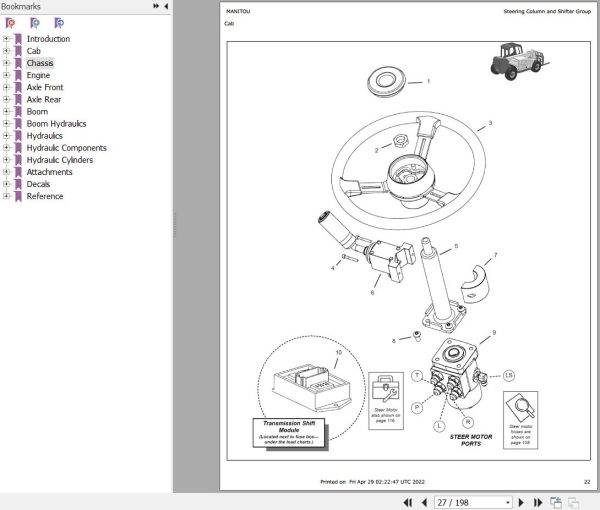The width and height of the screenshot is (600, 510).
Task: Collapse the Bookmarks panel arrow
Action: [166, 6]
